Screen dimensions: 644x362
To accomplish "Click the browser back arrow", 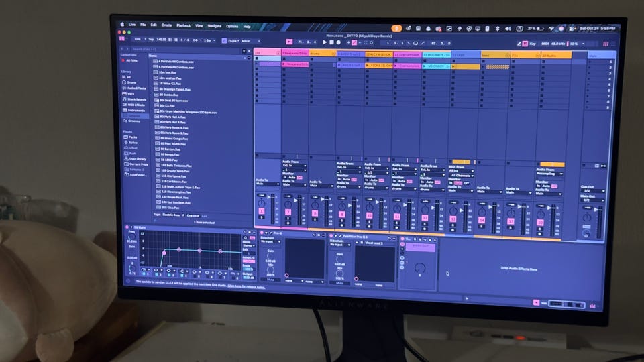I will [122, 49].
